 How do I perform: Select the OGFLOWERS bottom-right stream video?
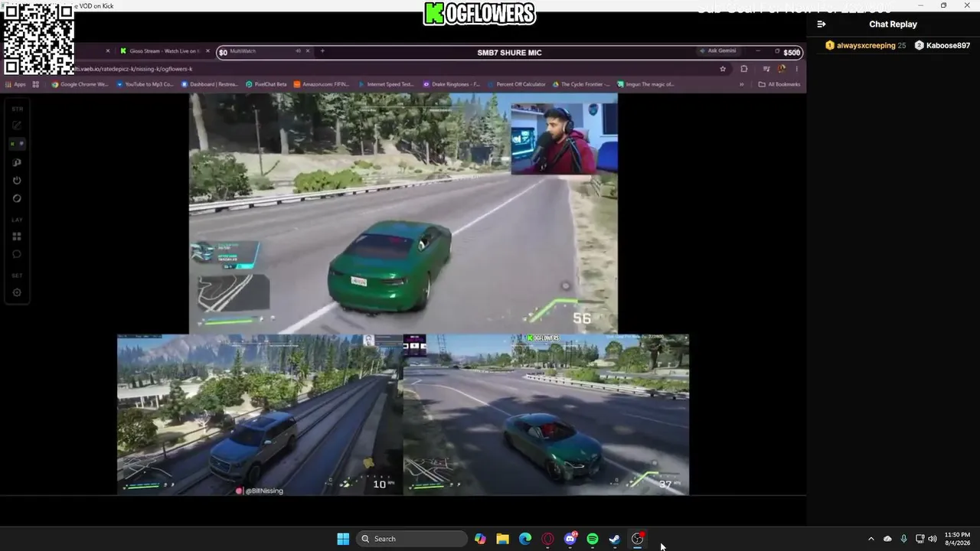546,415
